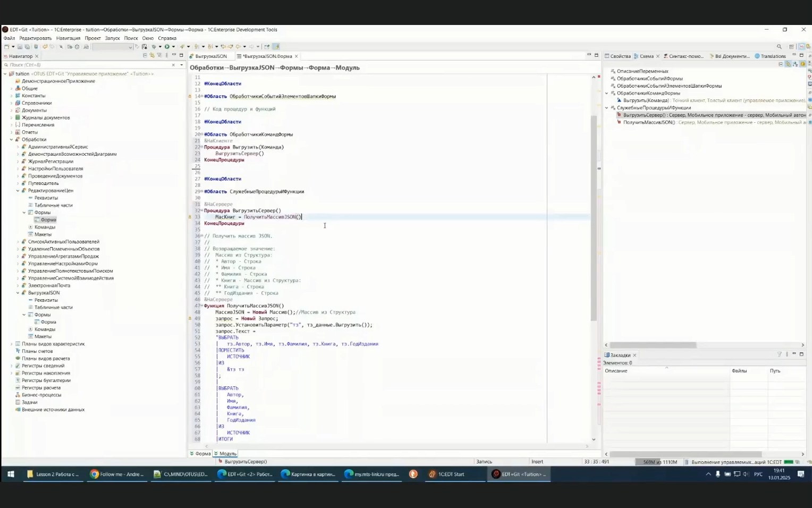Screen dimensions: 812x508
Task: Click the Save All toolbar icon
Action: tap(27, 47)
